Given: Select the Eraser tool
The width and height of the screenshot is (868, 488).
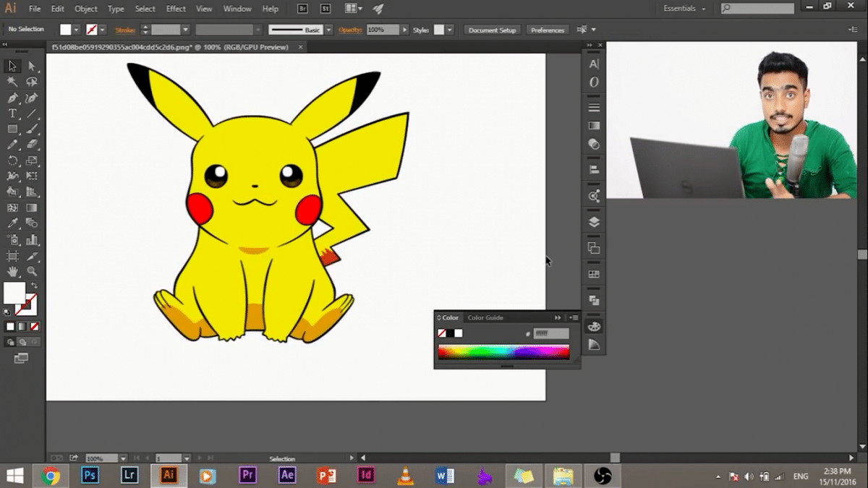Looking at the screenshot, I should (32, 145).
